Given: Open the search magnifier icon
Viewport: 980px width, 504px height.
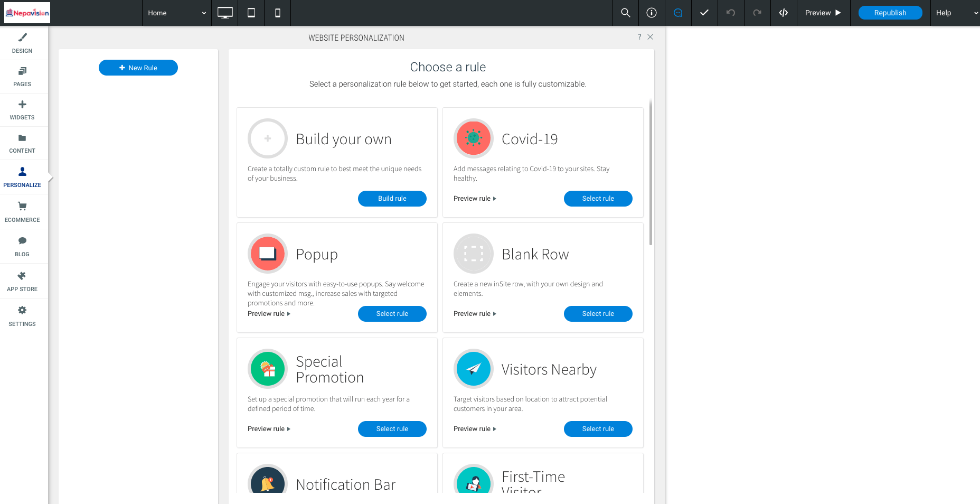Looking at the screenshot, I should 626,13.
